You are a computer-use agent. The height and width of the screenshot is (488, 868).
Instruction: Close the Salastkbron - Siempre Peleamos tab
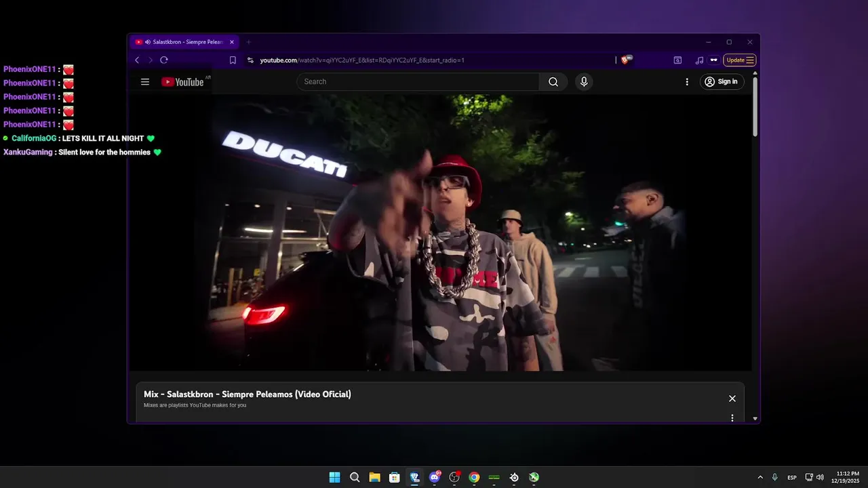click(x=232, y=42)
